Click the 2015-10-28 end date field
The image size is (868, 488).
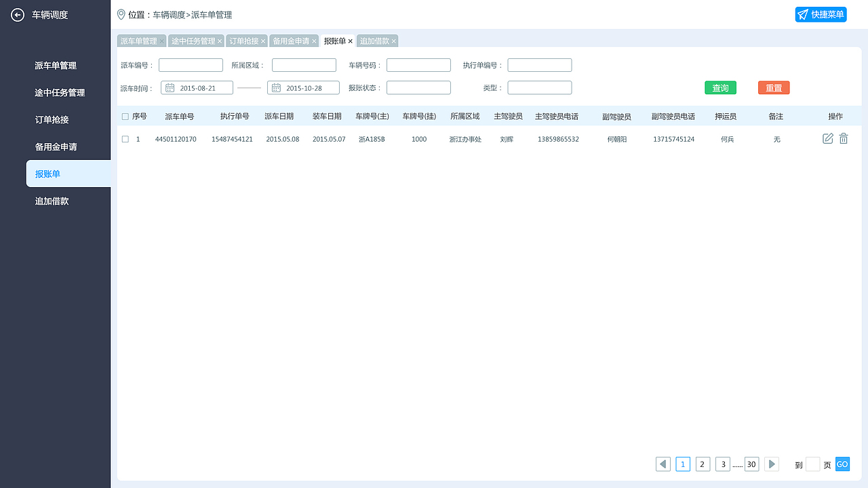coord(303,87)
